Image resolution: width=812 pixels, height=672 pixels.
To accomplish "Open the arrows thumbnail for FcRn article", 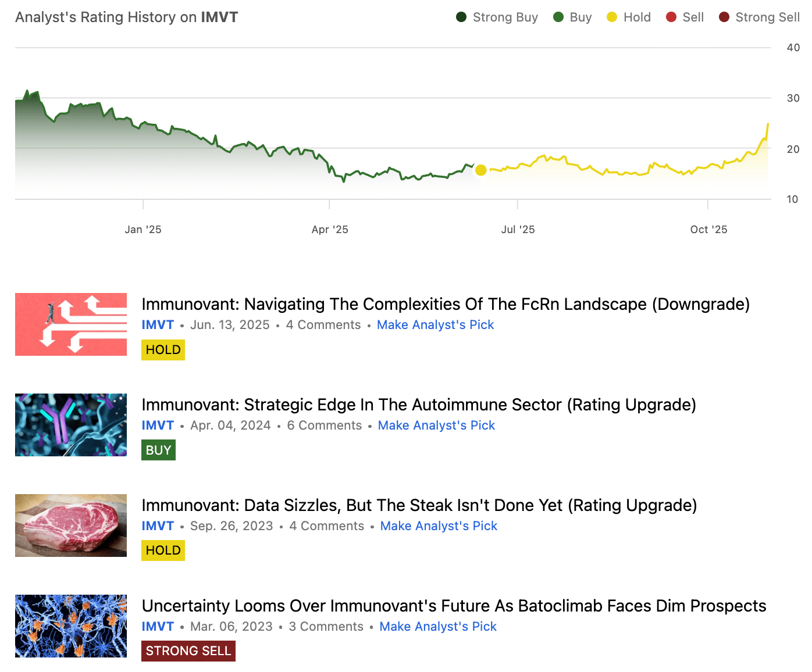I will point(71,324).
